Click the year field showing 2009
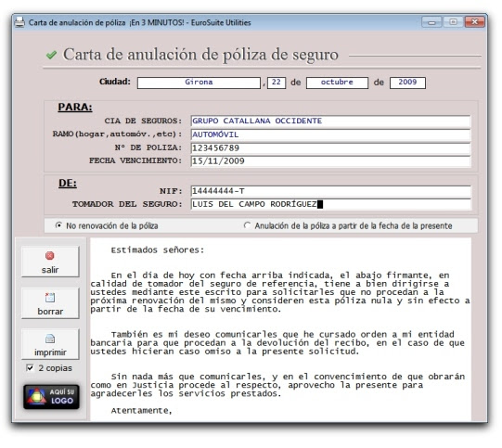The width and height of the screenshot is (502, 448). click(407, 83)
